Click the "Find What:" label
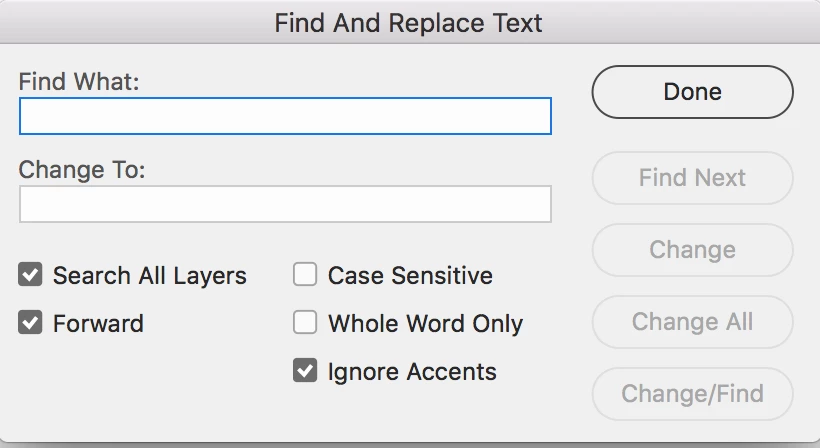The height and width of the screenshot is (448, 820). [79, 82]
